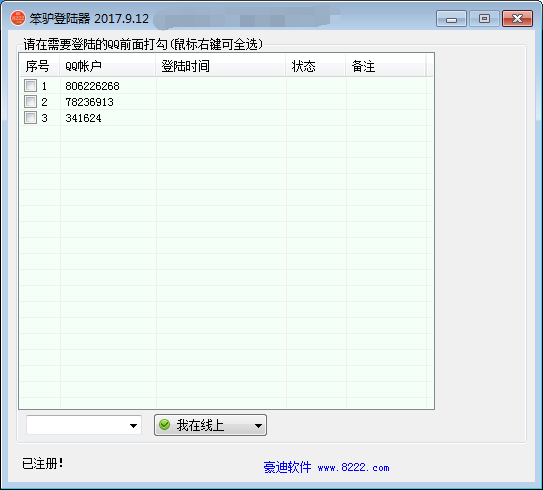Click the green checkmark online status icon
This screenshot has height=490, width=543.
164,425
